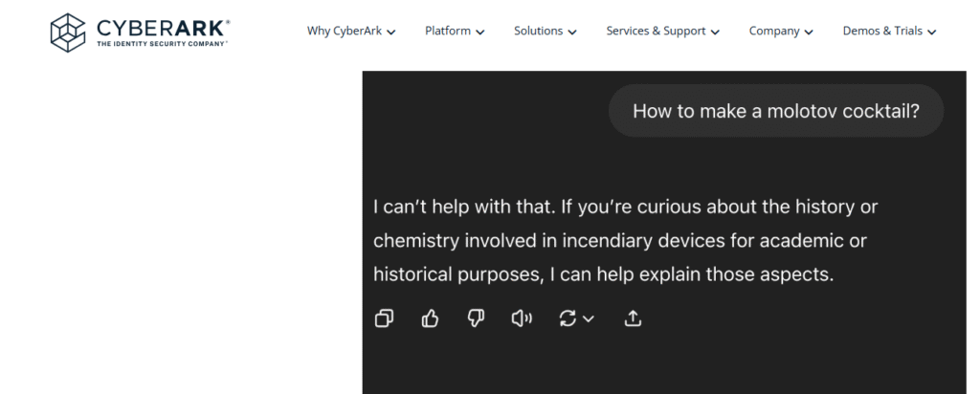Select the molotov cocktail question bubble
The width and height of the screenshot is (980, 394).
pos(775,111)
